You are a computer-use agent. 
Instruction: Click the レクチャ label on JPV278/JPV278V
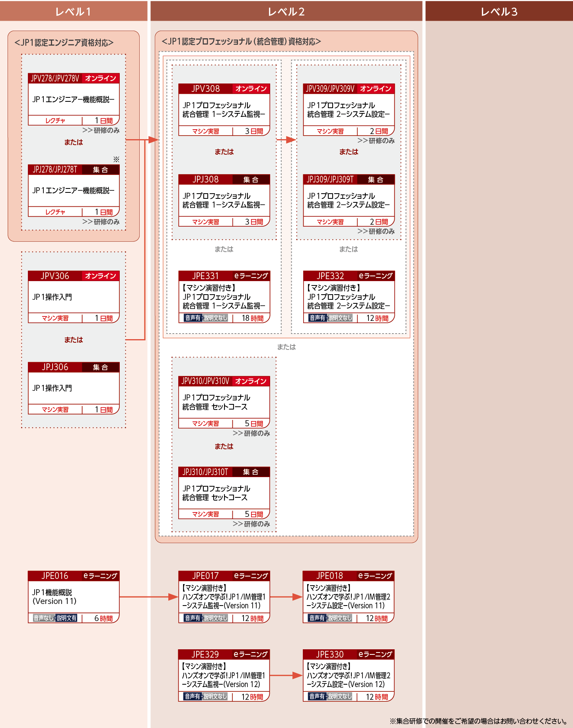[55, 121]
